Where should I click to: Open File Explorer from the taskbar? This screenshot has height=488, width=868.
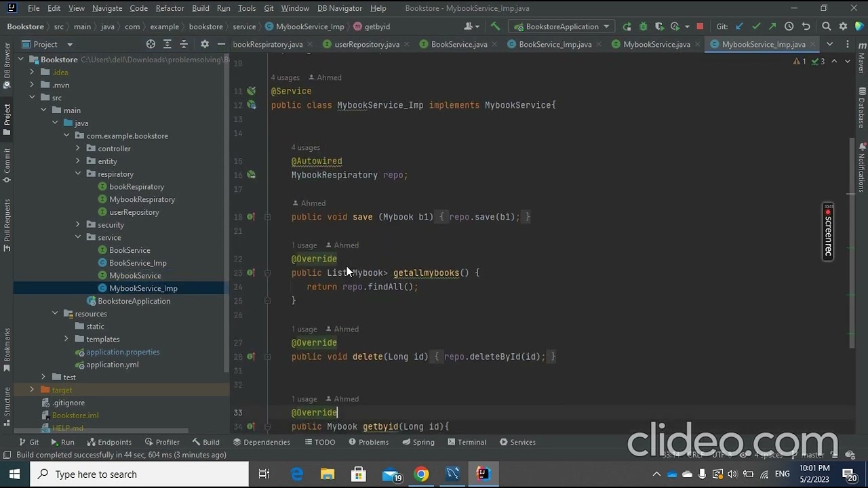(x=328, y=474)
